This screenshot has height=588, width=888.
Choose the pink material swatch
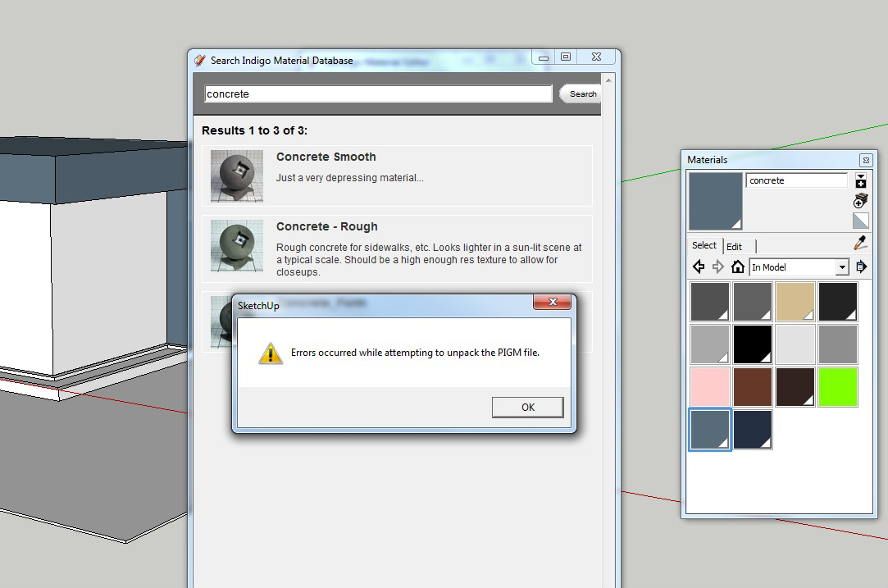pos(710,387)
